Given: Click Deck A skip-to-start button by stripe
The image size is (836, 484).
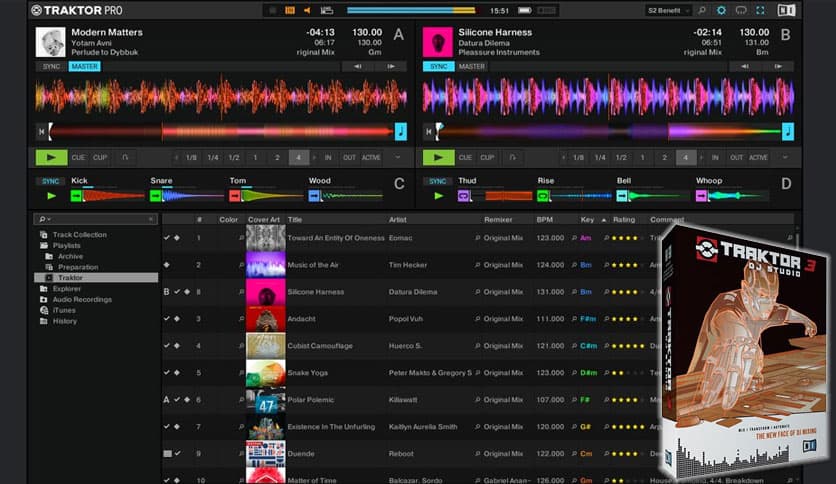Looking at the screenshot, I should [x=42, y=131].
